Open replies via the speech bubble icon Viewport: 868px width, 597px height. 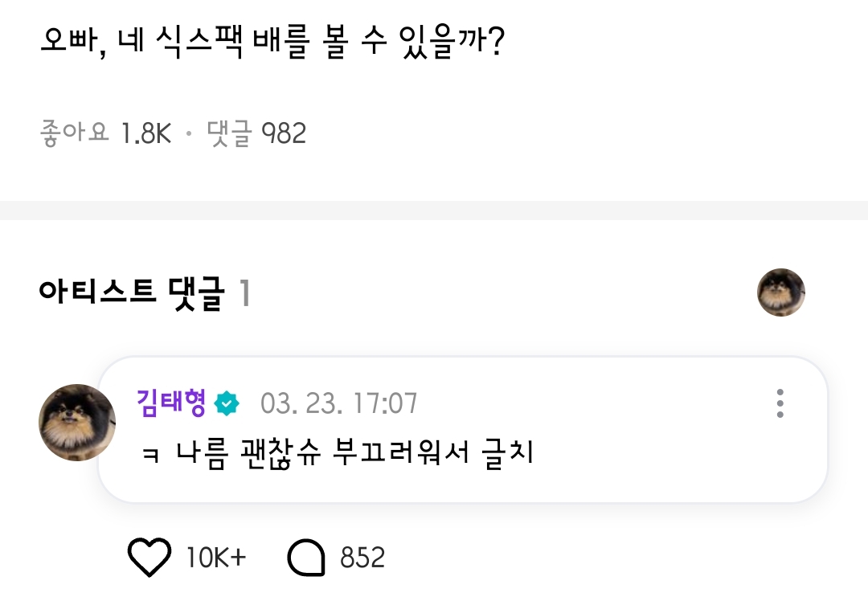[305, 557]
